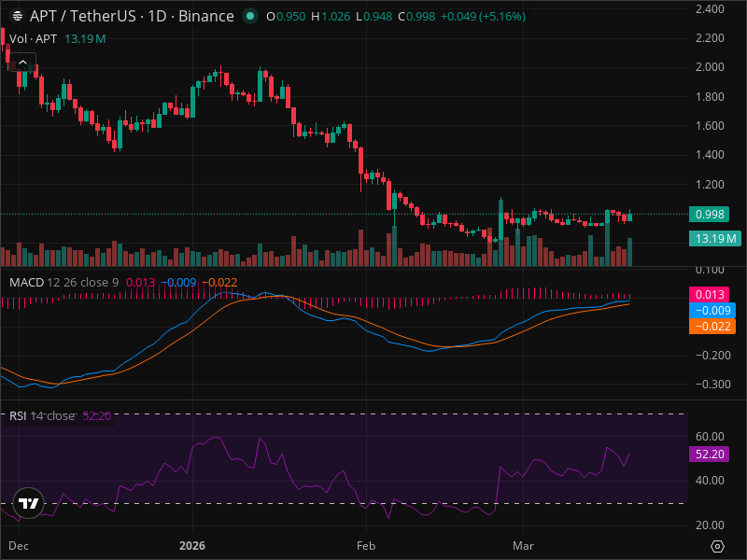Click the 60.00 RSI scale label
747x560 pixels.
(x=710, y=436)
